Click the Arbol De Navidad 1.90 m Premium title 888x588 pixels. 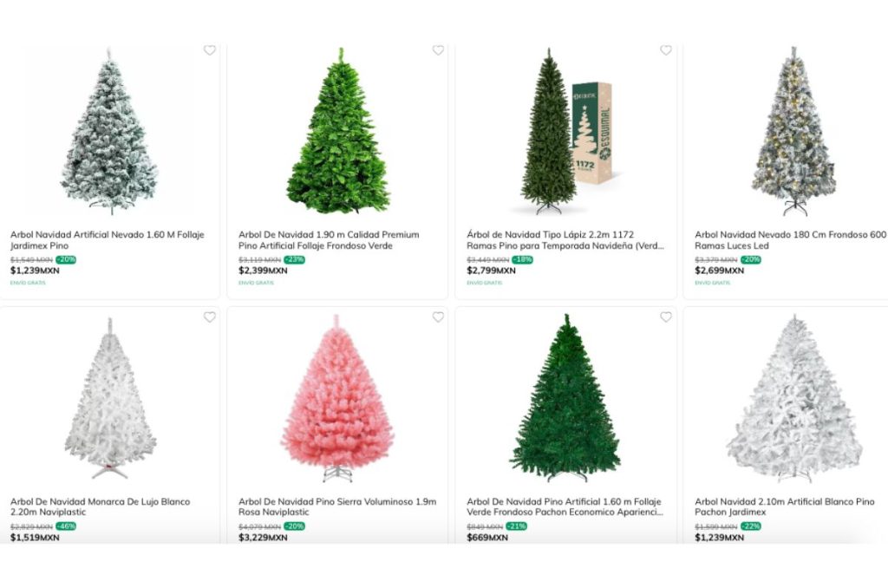pyautogui.click(x=329, y=240)
